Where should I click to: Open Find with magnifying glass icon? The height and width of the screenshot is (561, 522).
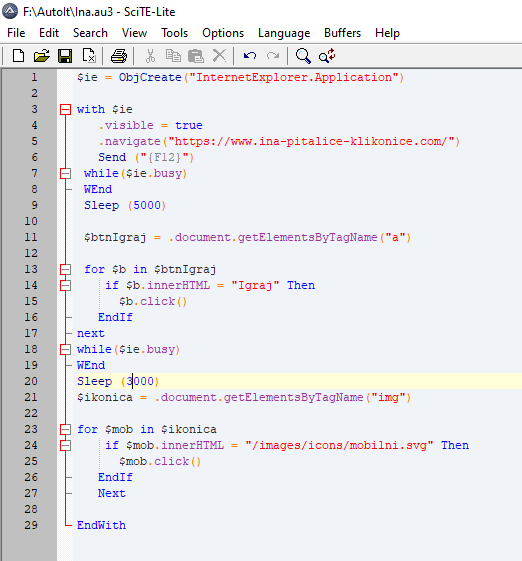click(303, 56)
